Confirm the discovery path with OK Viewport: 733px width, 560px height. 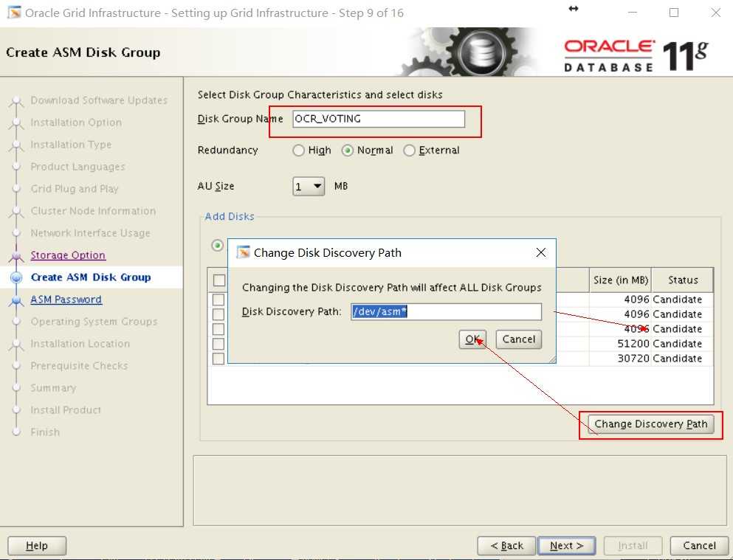click(472, 339)
